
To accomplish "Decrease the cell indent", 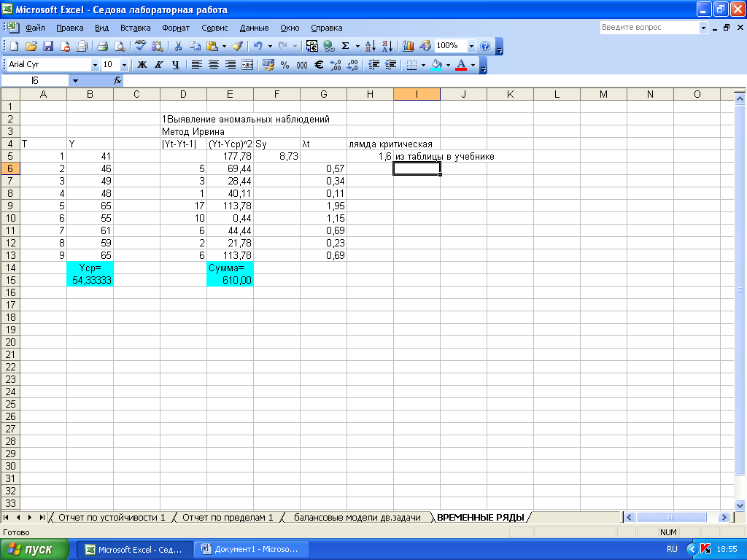I will [373, 65].
